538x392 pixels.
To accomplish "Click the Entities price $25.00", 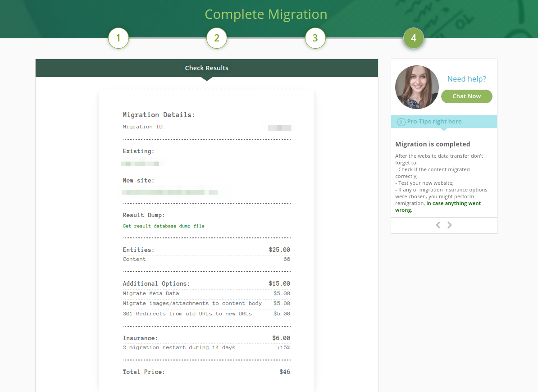I will click(279, 250).
